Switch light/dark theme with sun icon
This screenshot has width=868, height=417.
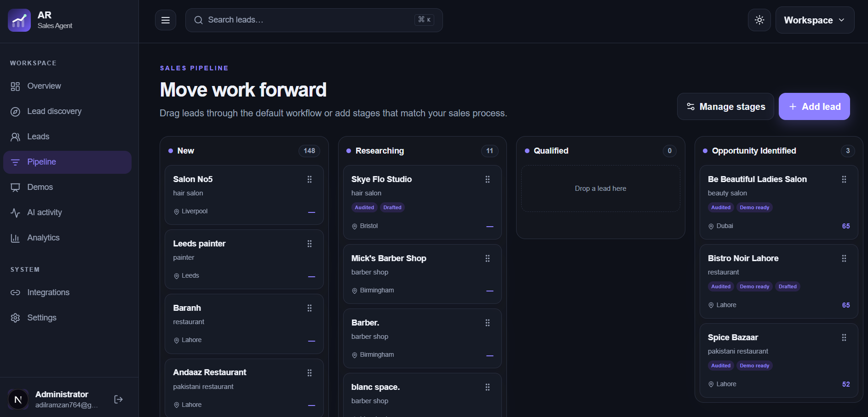[759, 20]
